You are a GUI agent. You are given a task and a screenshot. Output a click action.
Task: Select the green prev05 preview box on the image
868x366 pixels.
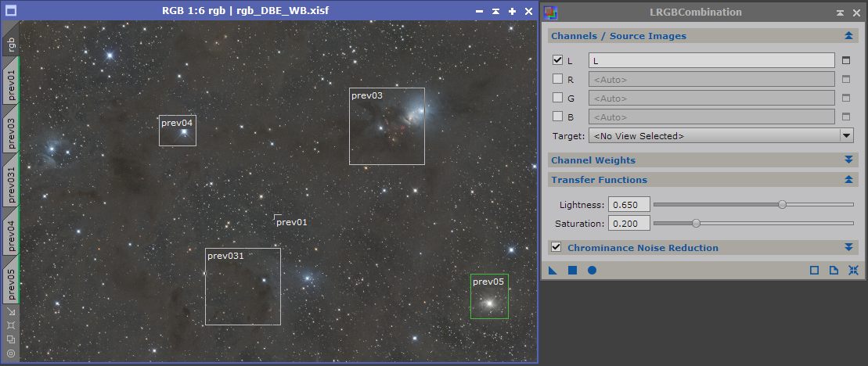coord(489,296)
